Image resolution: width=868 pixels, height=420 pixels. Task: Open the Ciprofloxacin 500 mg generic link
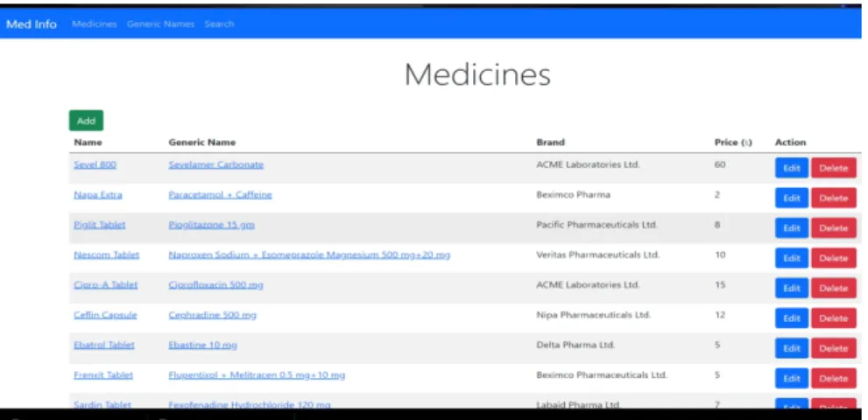[215, 285]
